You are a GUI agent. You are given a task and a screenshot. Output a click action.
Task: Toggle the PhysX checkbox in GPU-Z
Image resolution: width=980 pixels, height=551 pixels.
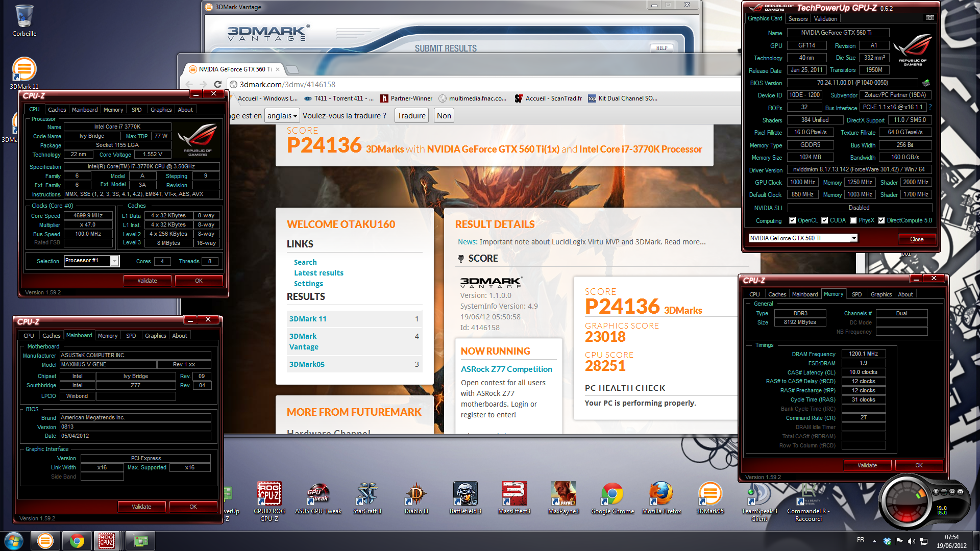point(853,220)
